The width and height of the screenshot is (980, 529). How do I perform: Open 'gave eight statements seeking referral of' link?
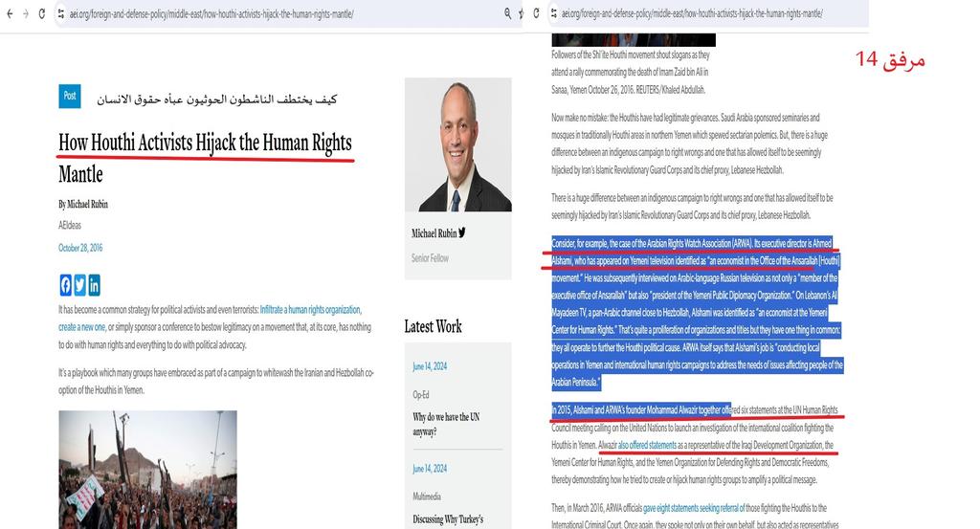click(694, 508)
